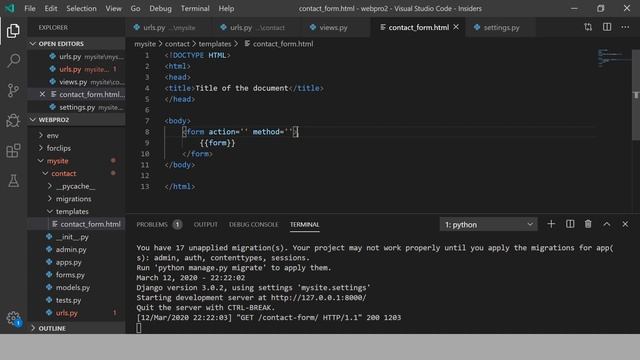The height and width of the screenshot is (360, 640).
Task: Select the TERMINAL panel tab
Action: pyautogui.click(x=304, y=224)
